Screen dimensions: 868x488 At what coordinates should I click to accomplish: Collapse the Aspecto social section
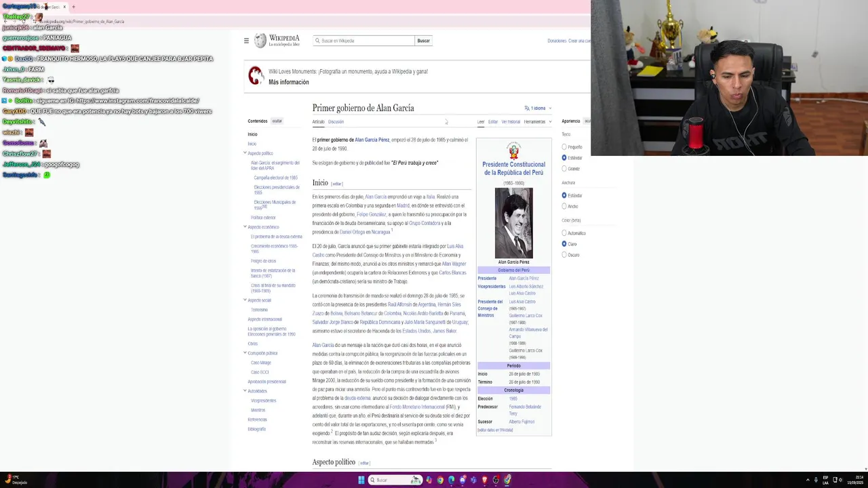(x=245, y=300)
